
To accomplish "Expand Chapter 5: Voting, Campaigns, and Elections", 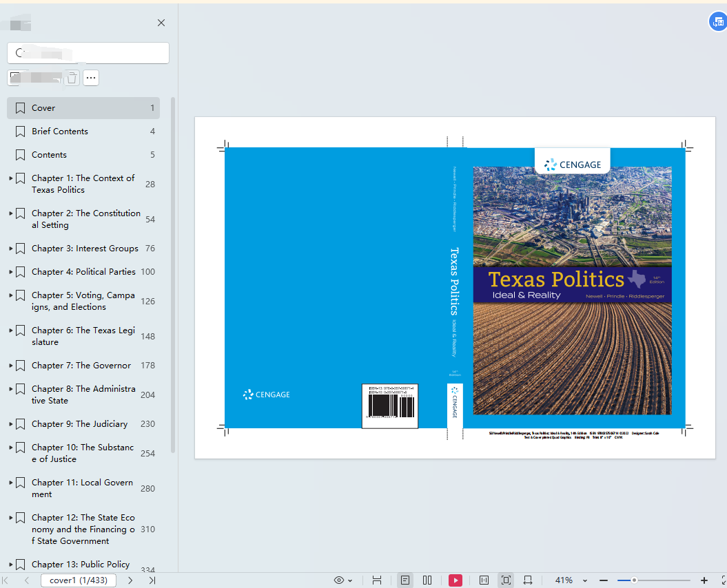I will (x=10, y=295).
